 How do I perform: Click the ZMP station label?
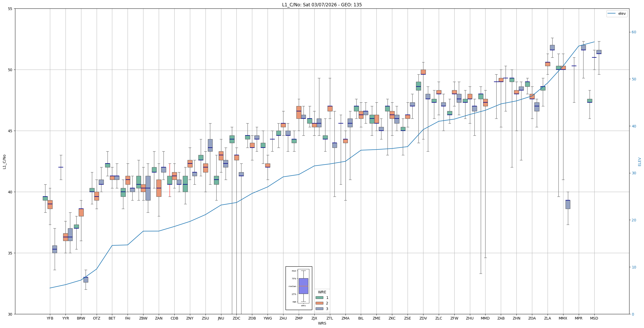299,318
